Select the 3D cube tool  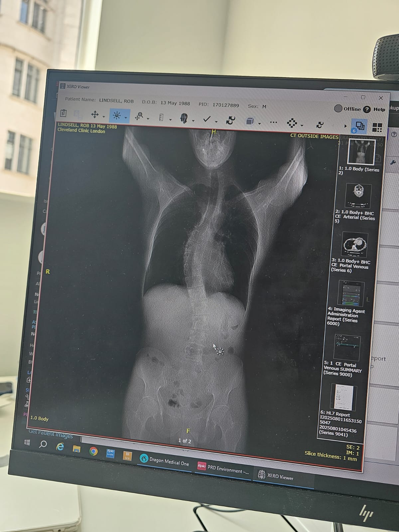[250, 121]
